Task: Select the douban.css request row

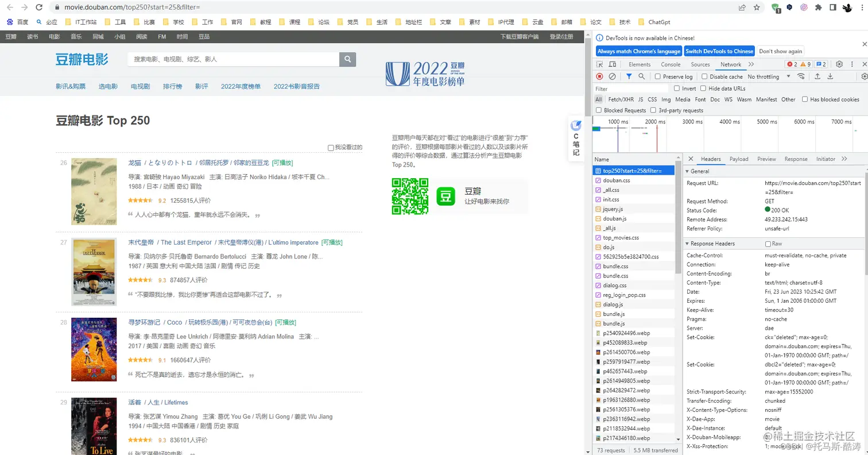Action: 634,180
